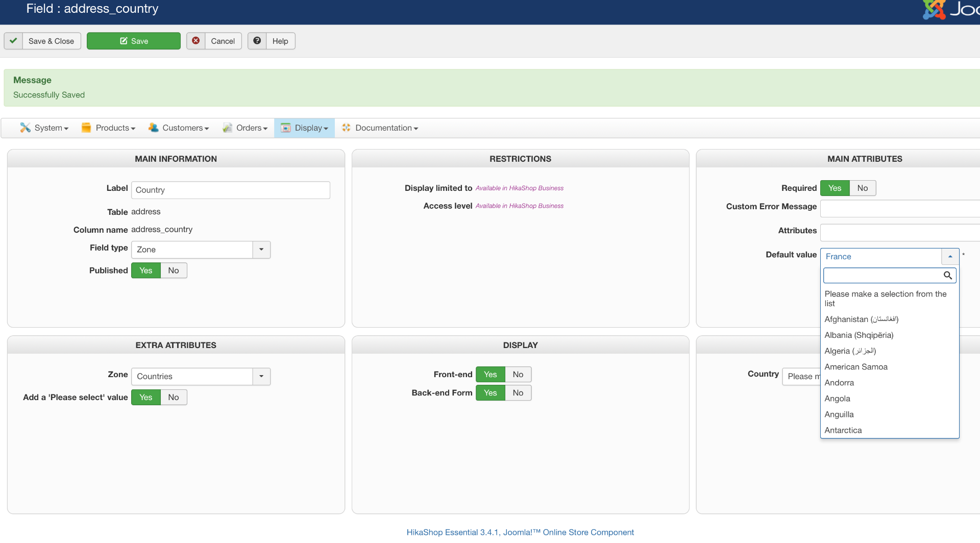This screenshot has height=543, width=980.
Task: Set Front-end display to No
Action: click(518, 375)
